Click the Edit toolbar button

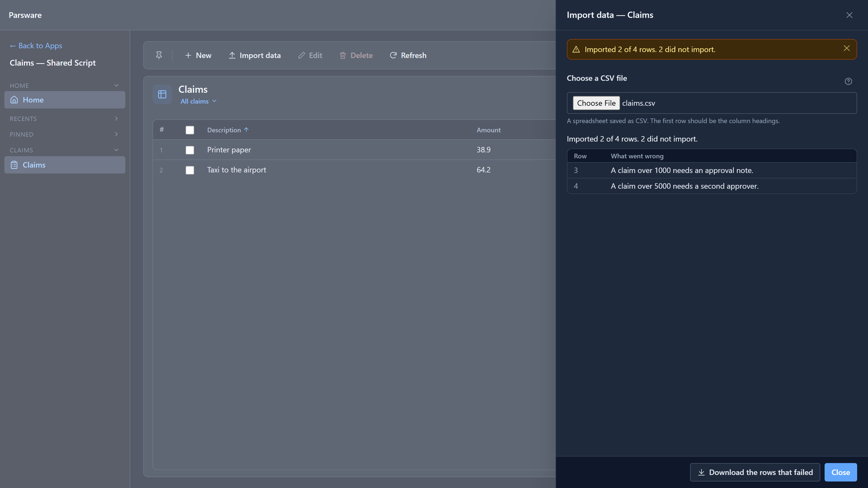click(310, 55)
